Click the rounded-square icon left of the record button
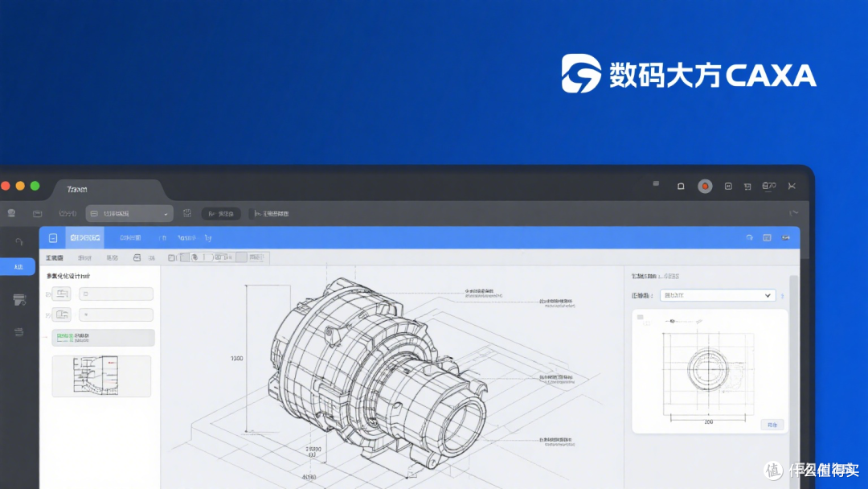The height and width of the screenshot is (489, 868). (x=681, y=186)
